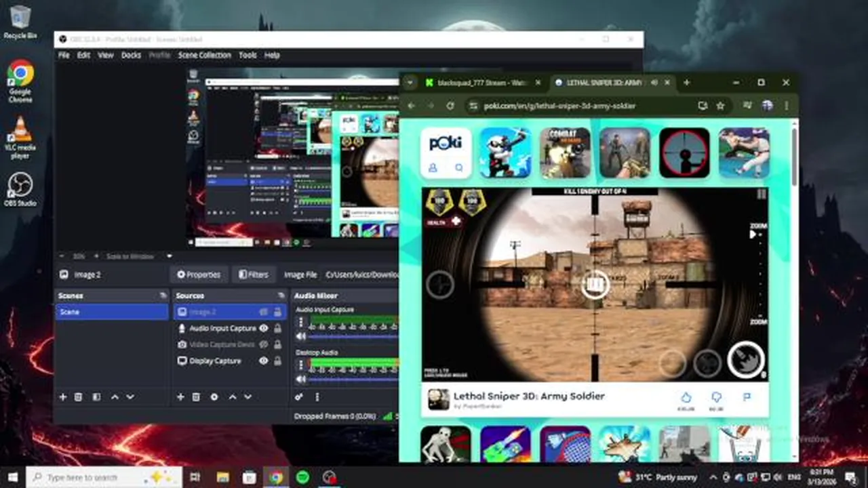Screen dimensions: 868x488
Task: Open a new Chrome tab
Action: pyautogui.click(x=686, y=83)
